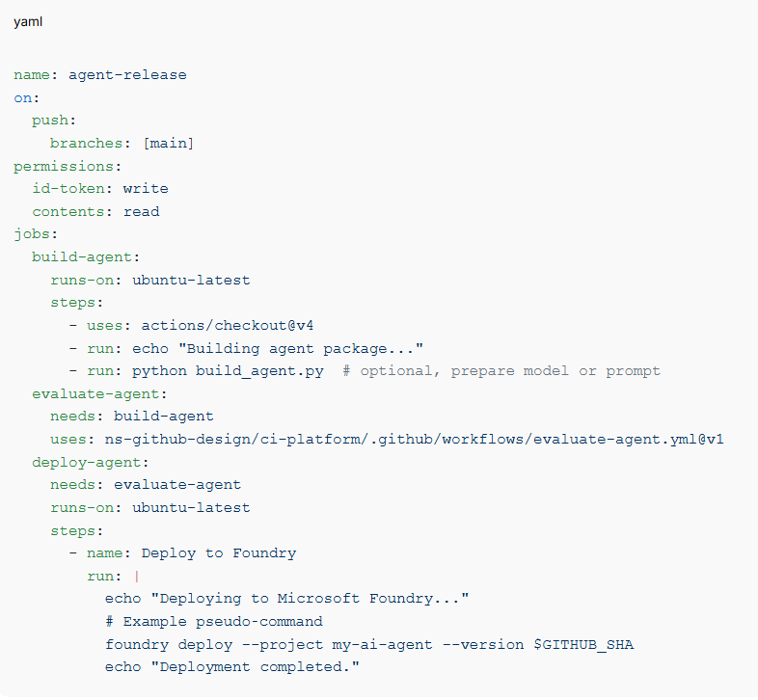Click the 'id-token: write' line
Screen dimensions: 758x700
[x=99, y=189]
